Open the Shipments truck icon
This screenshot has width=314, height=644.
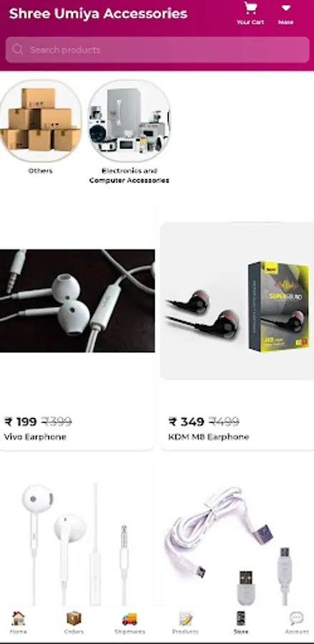(x=129, y=618)
